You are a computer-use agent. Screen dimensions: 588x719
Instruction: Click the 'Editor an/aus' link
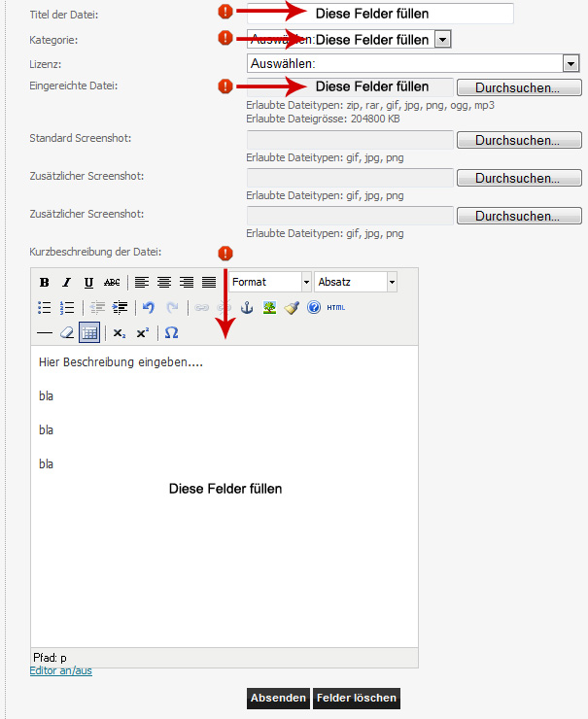point(61,670)
